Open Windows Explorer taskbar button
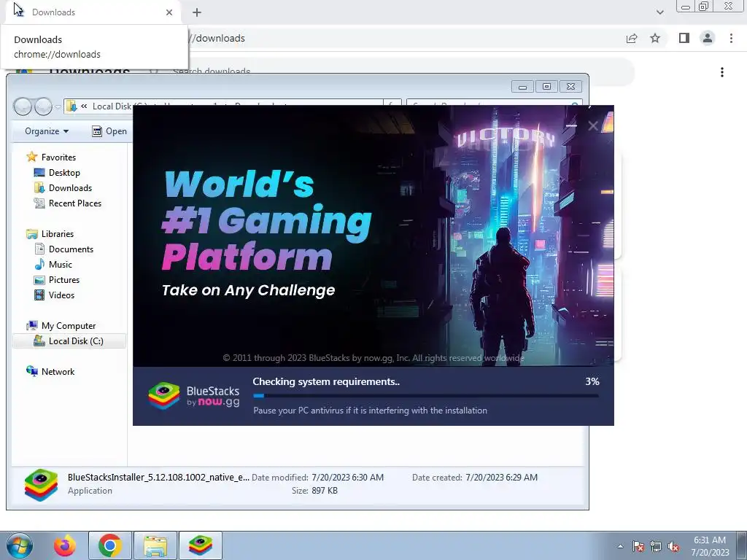 155,545
